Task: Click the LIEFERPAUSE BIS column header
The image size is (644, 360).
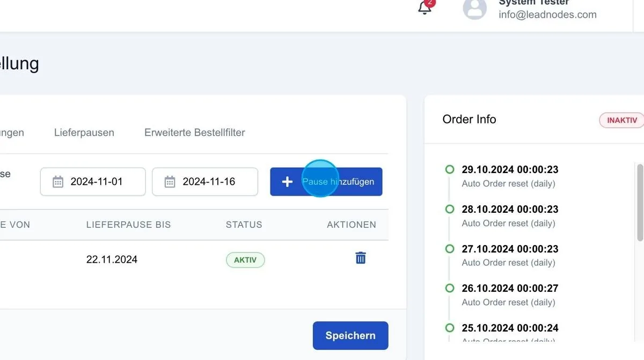Action: tap(128, 225)
